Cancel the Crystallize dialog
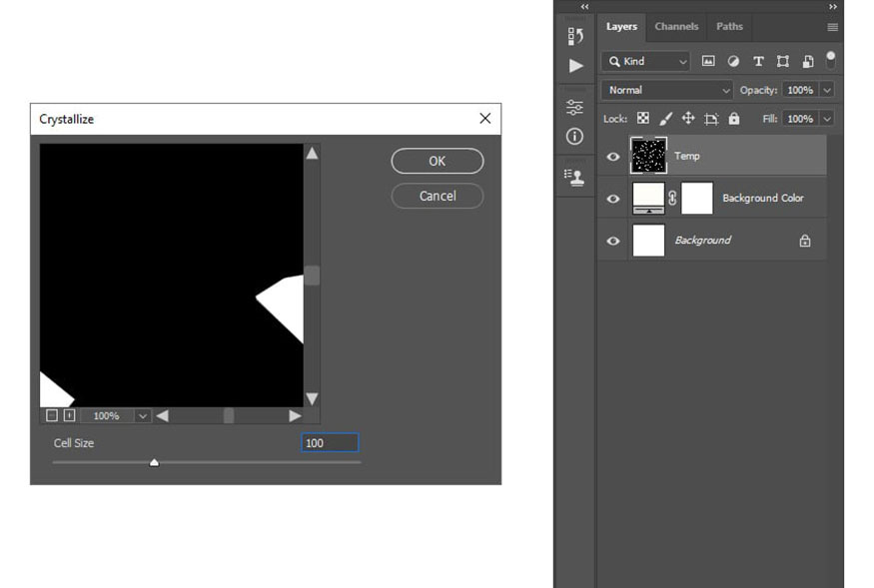Image resolution: width=874 pixels, height=588 pixels. 437,196
